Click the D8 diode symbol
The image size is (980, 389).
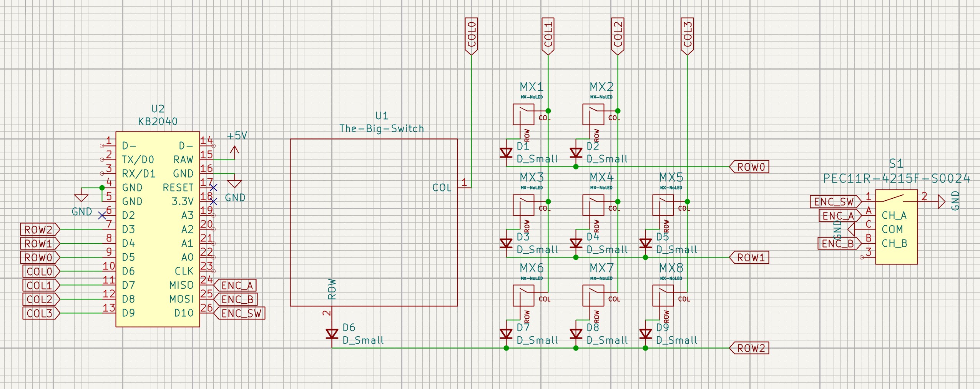tap(576, 334)
